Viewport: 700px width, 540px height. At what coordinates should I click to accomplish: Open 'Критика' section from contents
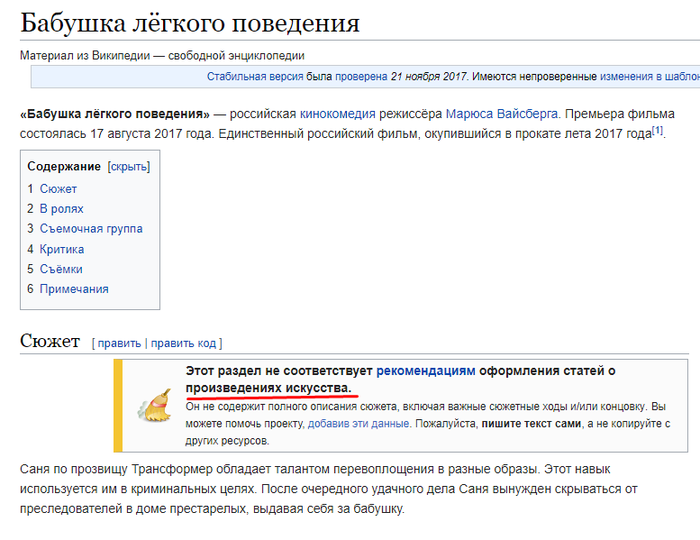pos(62,249)
